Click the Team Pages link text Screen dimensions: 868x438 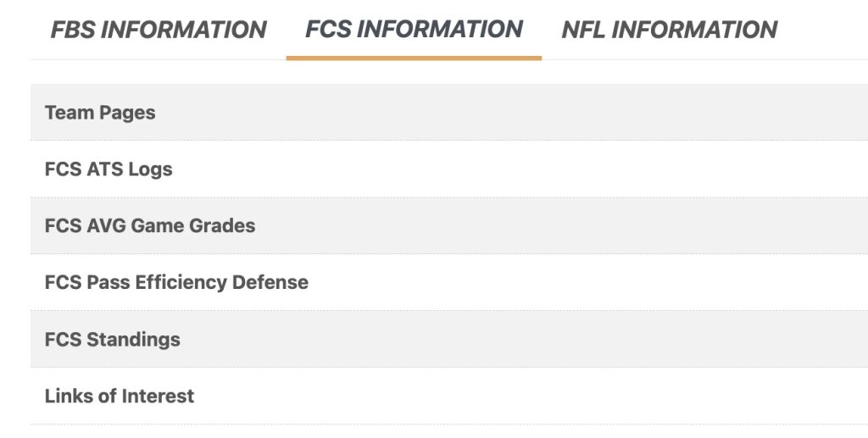click(100, 113)
